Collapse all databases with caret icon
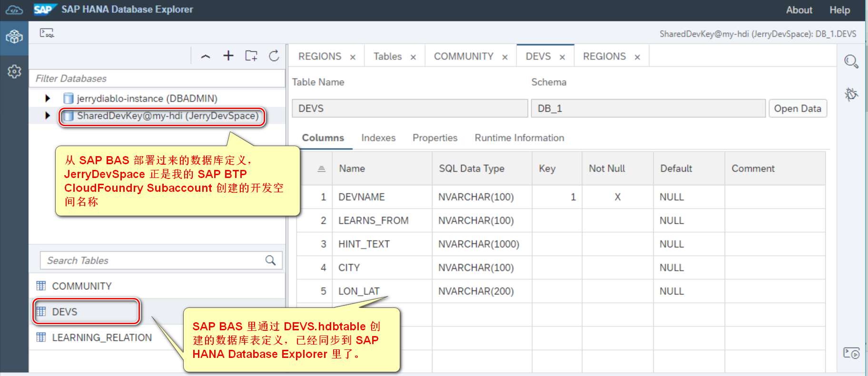The width and height of the screenshot is (868, 376). (206, 56)
